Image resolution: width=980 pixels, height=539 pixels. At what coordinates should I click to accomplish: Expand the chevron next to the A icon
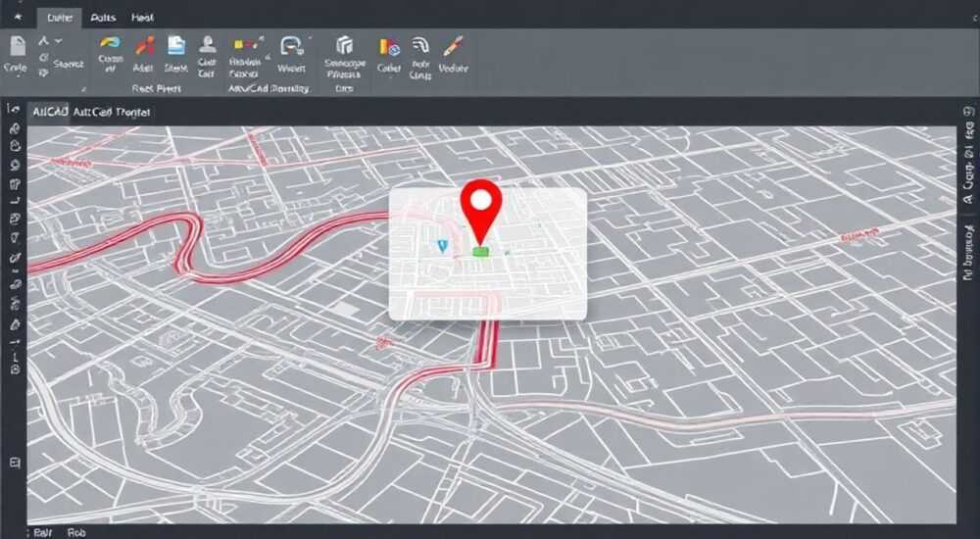(58, 41)
